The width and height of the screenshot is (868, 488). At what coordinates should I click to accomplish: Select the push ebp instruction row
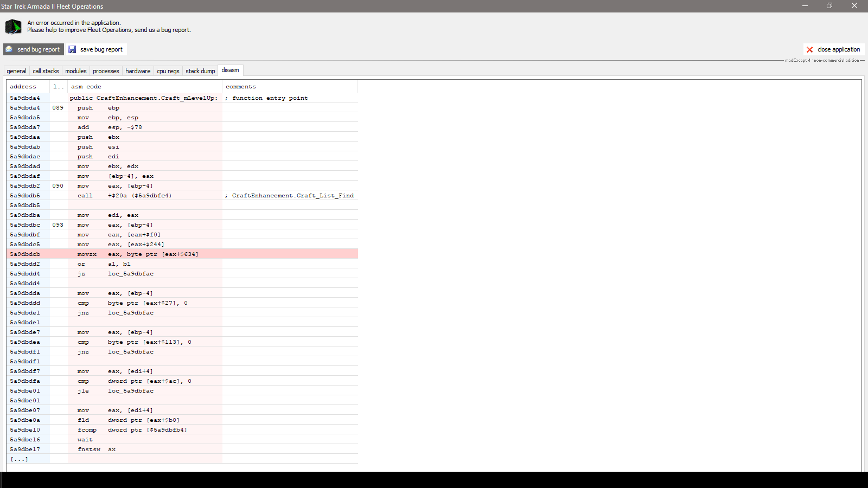coord(182,108)
